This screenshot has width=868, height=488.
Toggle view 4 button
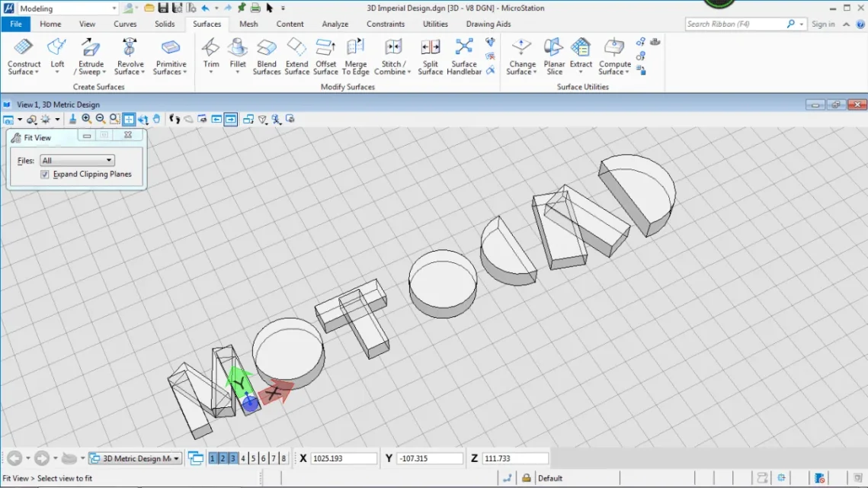pos(242,458)
